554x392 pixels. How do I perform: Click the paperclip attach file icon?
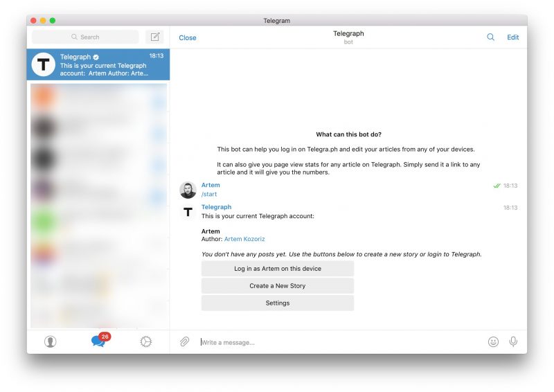tap(184, 342)
